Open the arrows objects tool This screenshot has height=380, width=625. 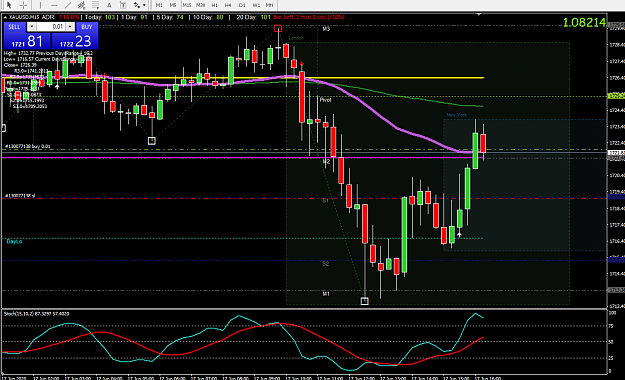pos(137,5)
